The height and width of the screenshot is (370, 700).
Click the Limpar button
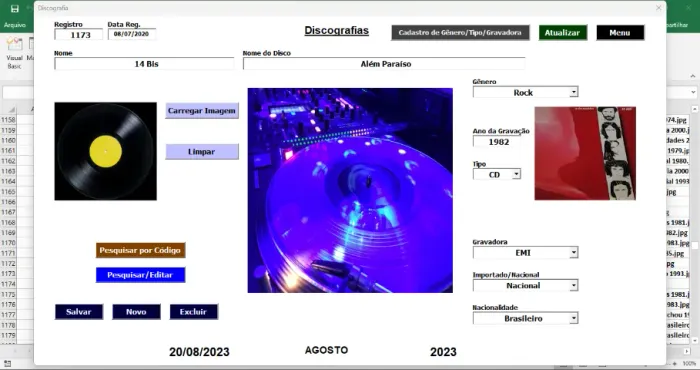[x=202, y=152]
